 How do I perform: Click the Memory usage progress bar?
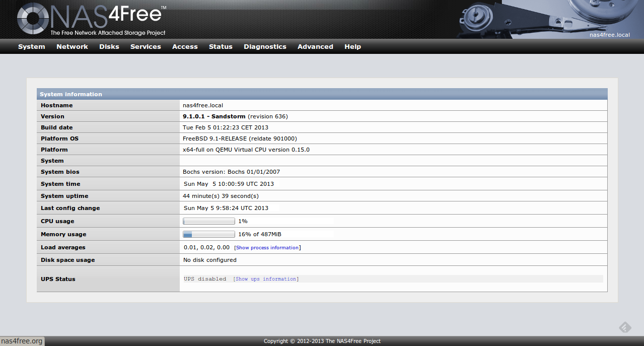click(208, 234)
